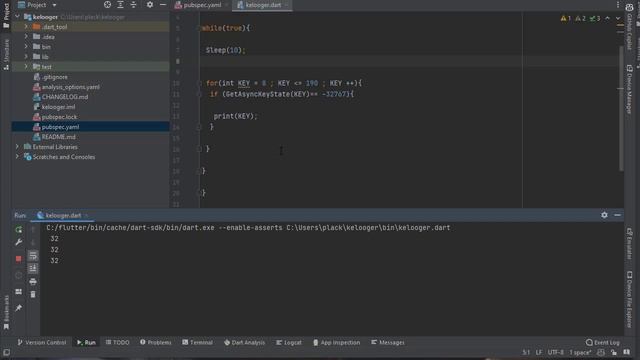Click the Run tool window button
Screen dimensions: 640x360
[x=86, y=342]
